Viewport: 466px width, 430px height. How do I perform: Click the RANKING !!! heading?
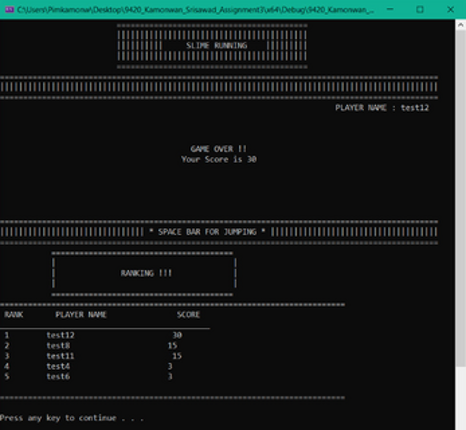point(146,273)
